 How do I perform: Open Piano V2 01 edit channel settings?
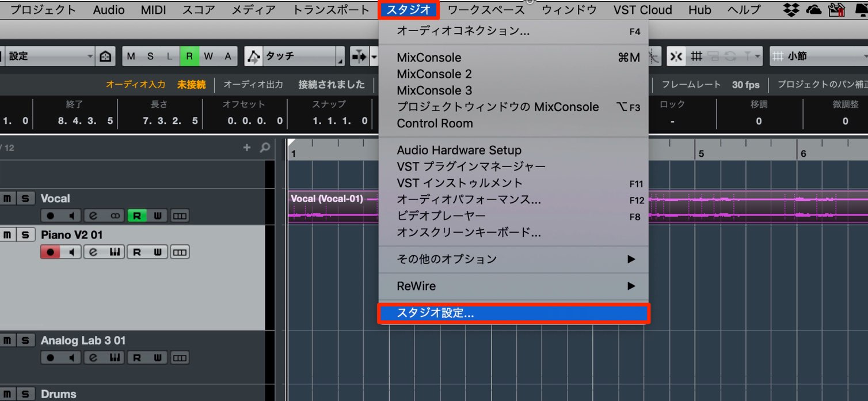click(94, 252)
